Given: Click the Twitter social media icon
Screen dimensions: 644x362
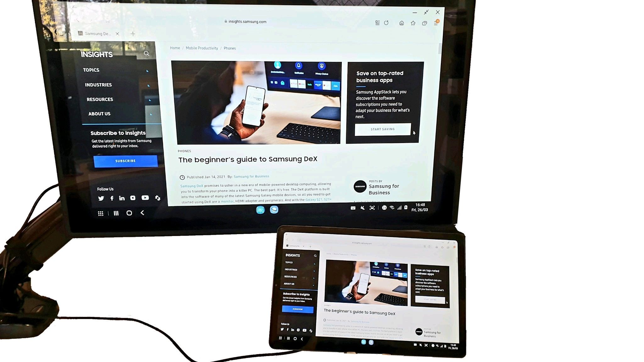Looking at the screenshot, I should 101,198.
